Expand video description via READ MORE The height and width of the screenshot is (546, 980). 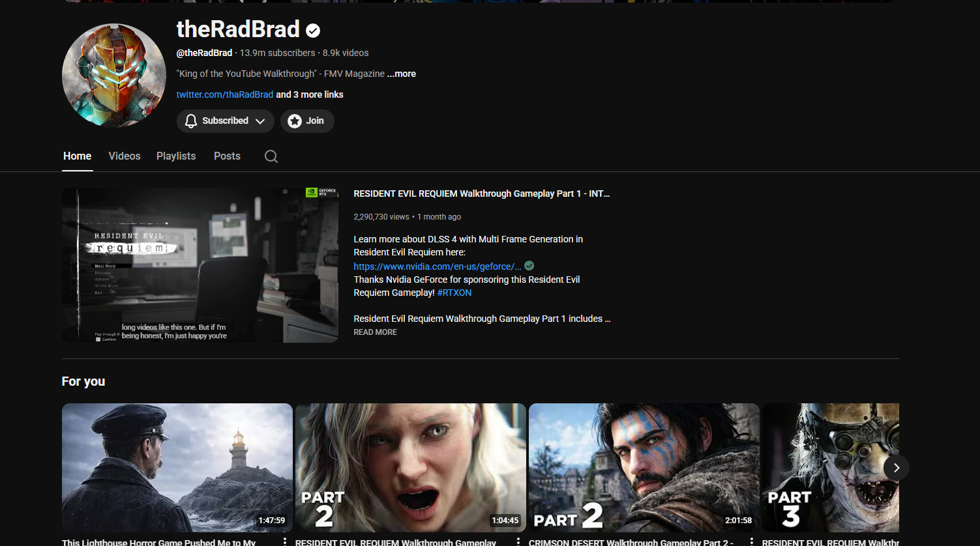[x=375, y=332]
